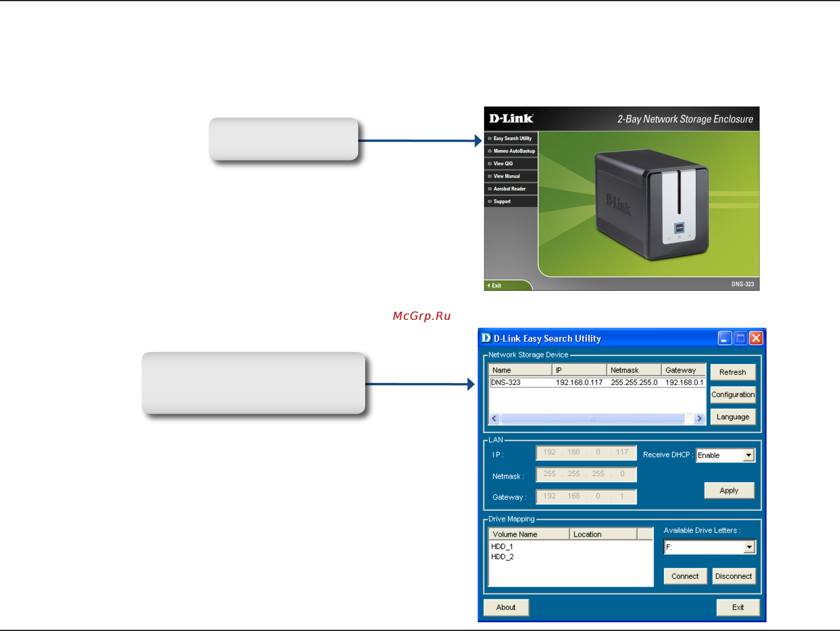Select the HDD_1 volume
840x631 pixels.
[x=502, y=546]
